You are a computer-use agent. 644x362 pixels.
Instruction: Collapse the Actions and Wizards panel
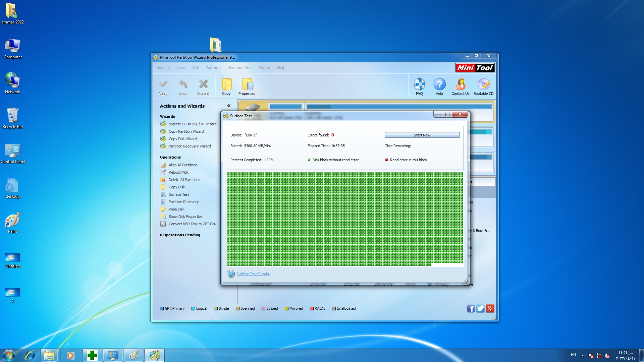coord(229,106)
